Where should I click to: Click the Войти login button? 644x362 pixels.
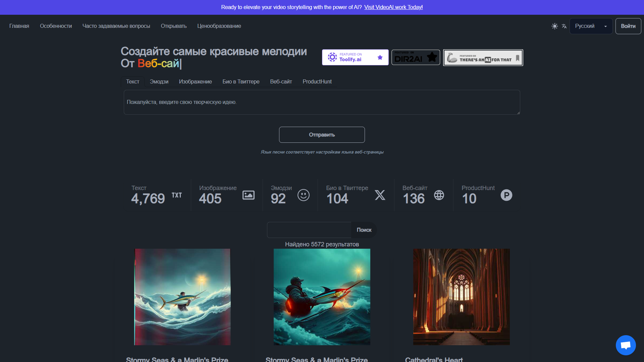click(x=628, y=26)
